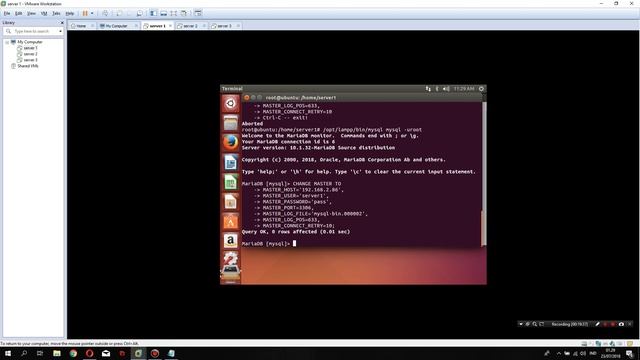Toggle the thumbnail bar view icon

click(164, 13)
